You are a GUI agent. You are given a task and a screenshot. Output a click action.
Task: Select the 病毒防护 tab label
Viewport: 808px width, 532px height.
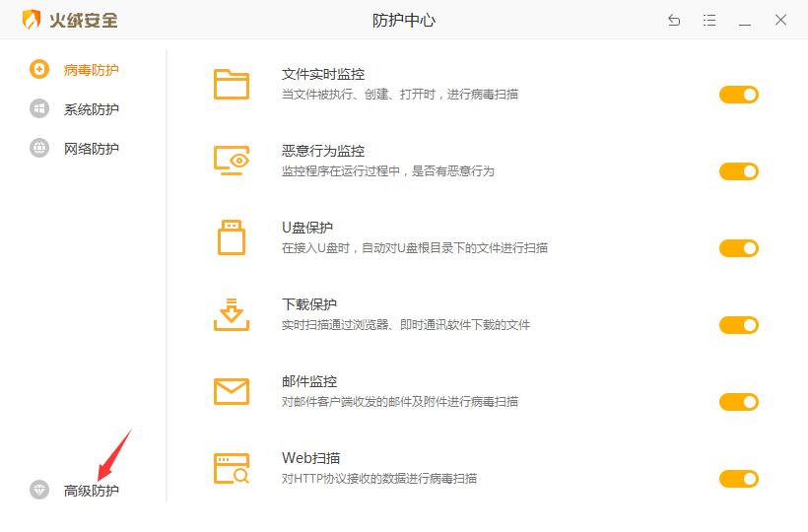click(92, 70)
